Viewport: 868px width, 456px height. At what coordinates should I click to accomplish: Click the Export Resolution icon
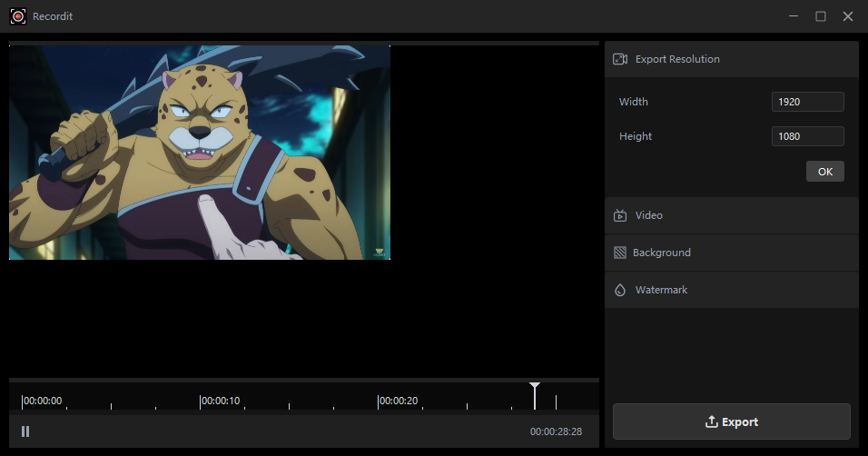coord(620,59)
